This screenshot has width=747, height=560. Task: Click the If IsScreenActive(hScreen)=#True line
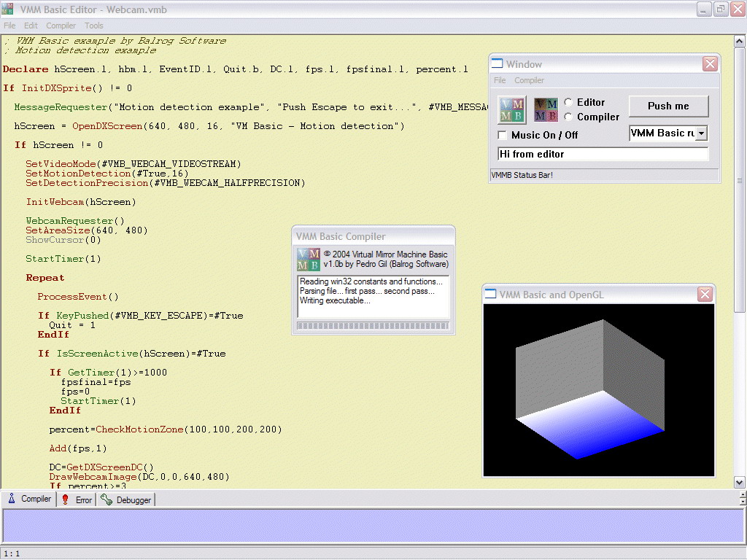[x=131, y=354]
